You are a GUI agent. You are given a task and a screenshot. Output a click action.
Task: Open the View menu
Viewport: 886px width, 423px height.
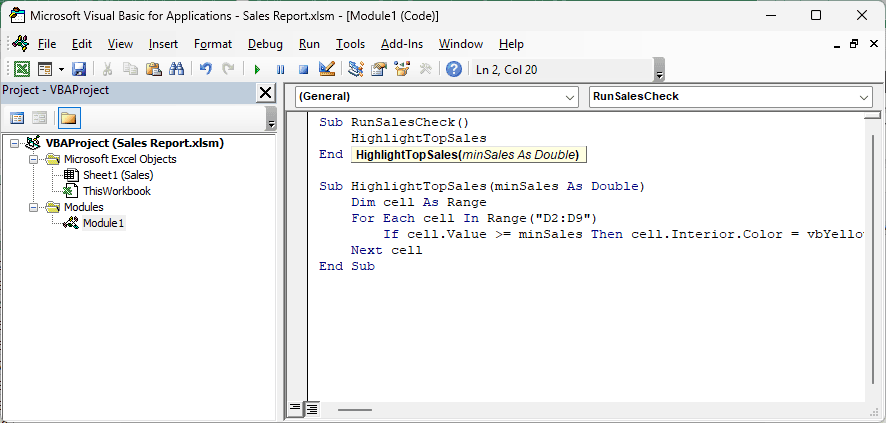[x=120, y=44]
